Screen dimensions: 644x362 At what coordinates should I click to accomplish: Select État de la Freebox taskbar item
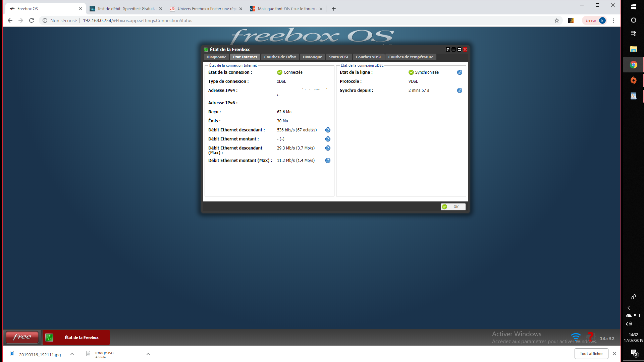(76, 338)
